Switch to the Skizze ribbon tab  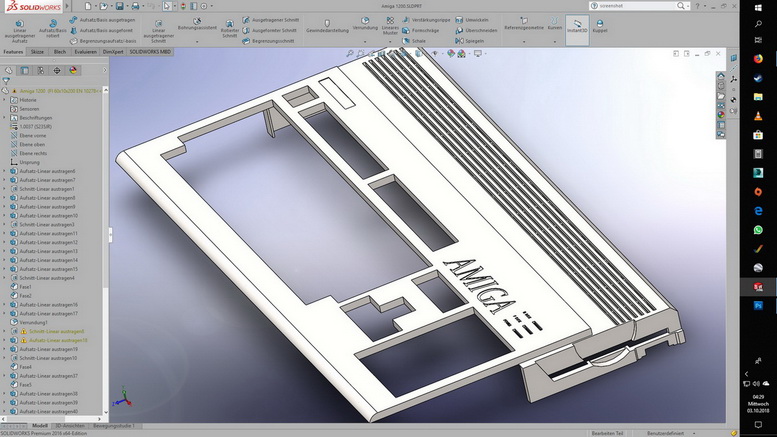point(37,51)
